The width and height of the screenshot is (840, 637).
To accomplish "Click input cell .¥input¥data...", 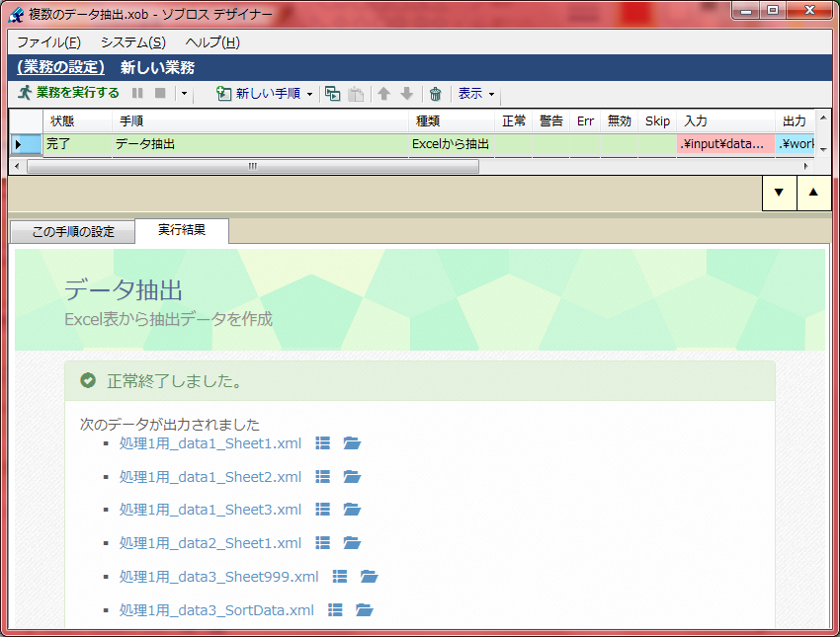I will (x=725, y=144).
